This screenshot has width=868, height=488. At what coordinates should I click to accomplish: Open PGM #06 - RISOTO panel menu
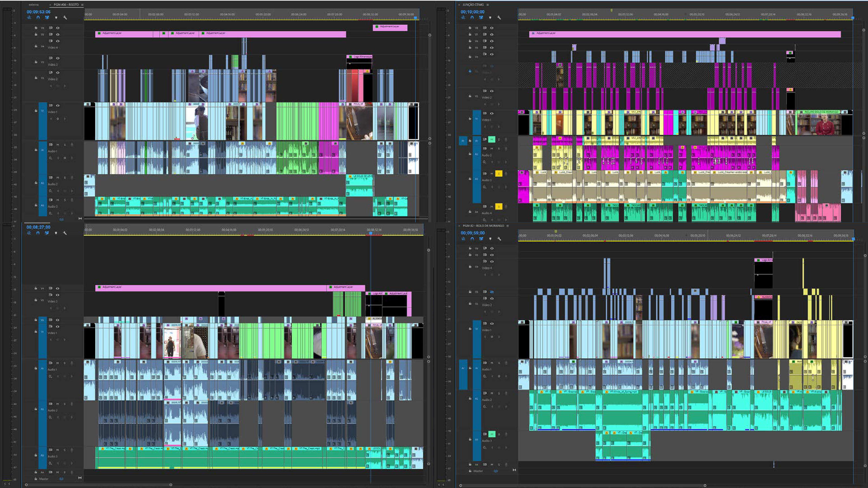(x=82, y=5)
